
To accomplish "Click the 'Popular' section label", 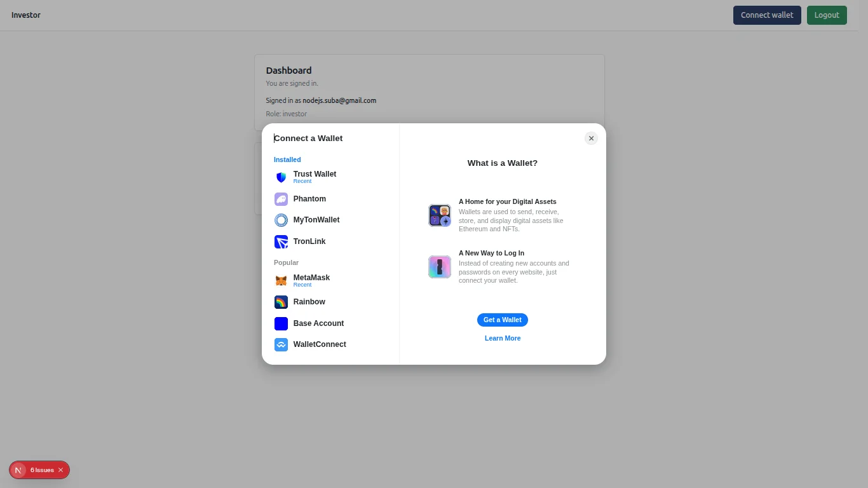I will pos(286,262).
